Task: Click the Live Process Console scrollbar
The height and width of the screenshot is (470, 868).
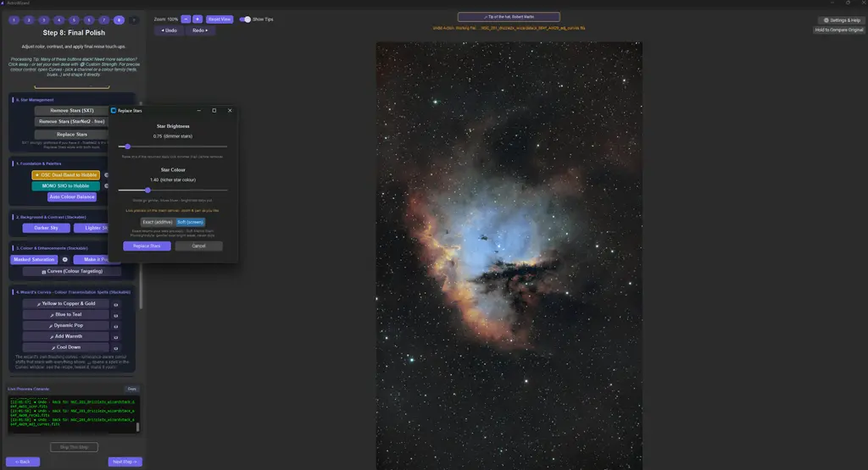Action: pos(138,427)
